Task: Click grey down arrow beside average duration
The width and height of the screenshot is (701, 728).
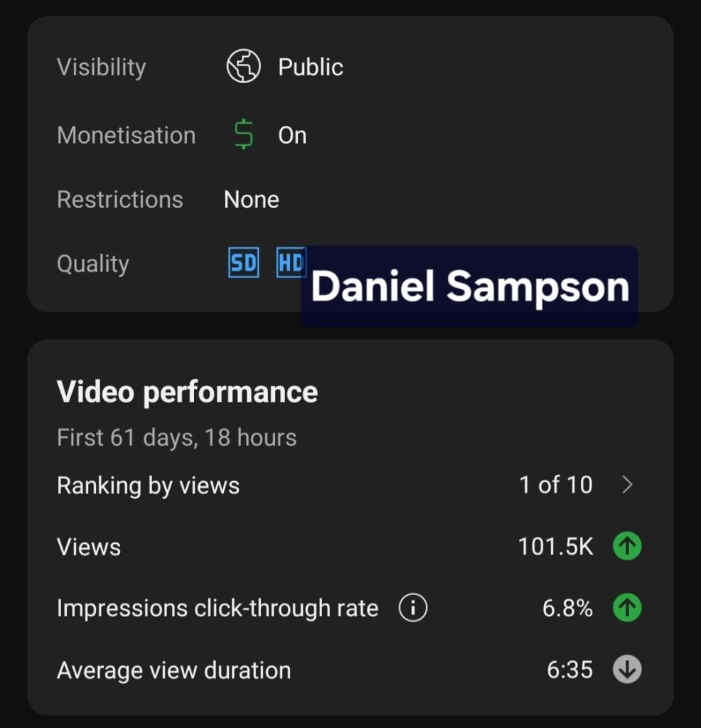Action: pyautogui.click(x=627, y=670)
